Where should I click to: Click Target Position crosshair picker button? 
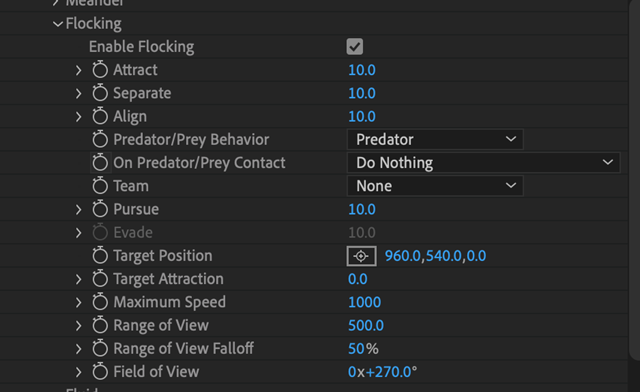(x=361, y=256)
